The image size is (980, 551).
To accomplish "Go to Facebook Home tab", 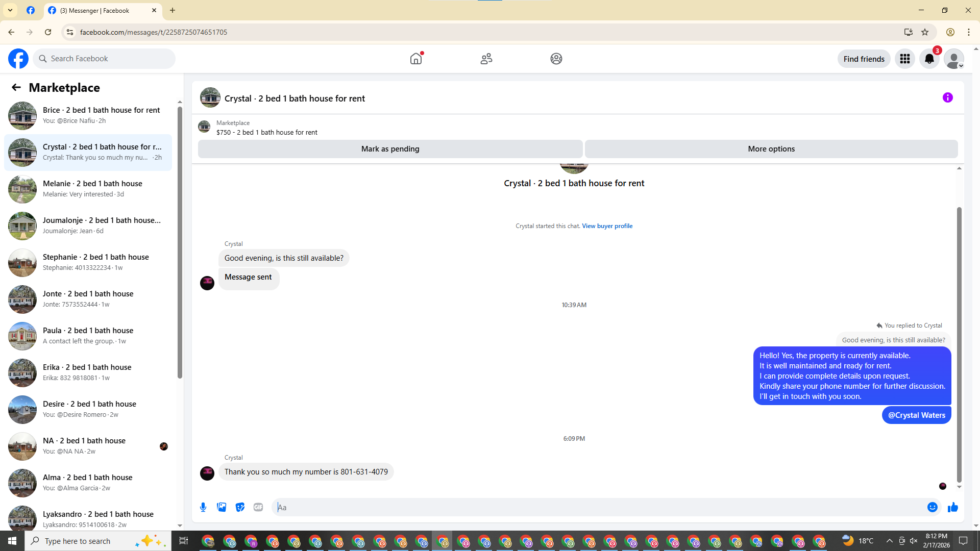I will (416, 59).
